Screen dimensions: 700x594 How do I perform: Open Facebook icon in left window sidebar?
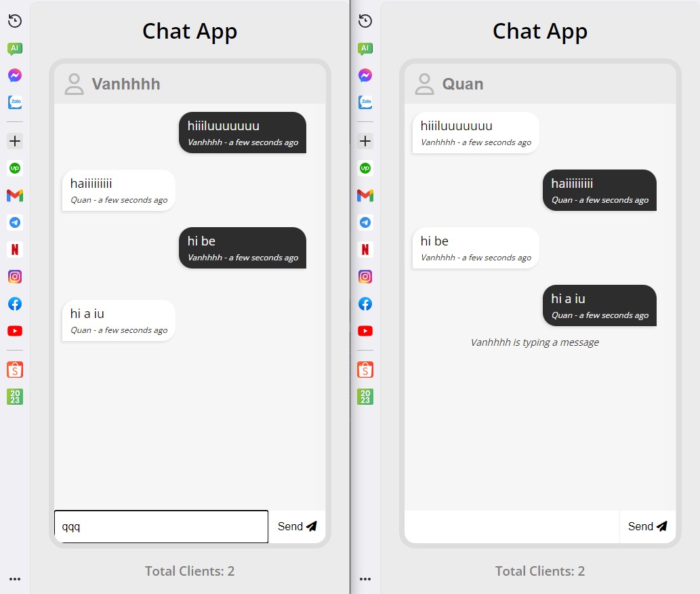pos(15,304)
